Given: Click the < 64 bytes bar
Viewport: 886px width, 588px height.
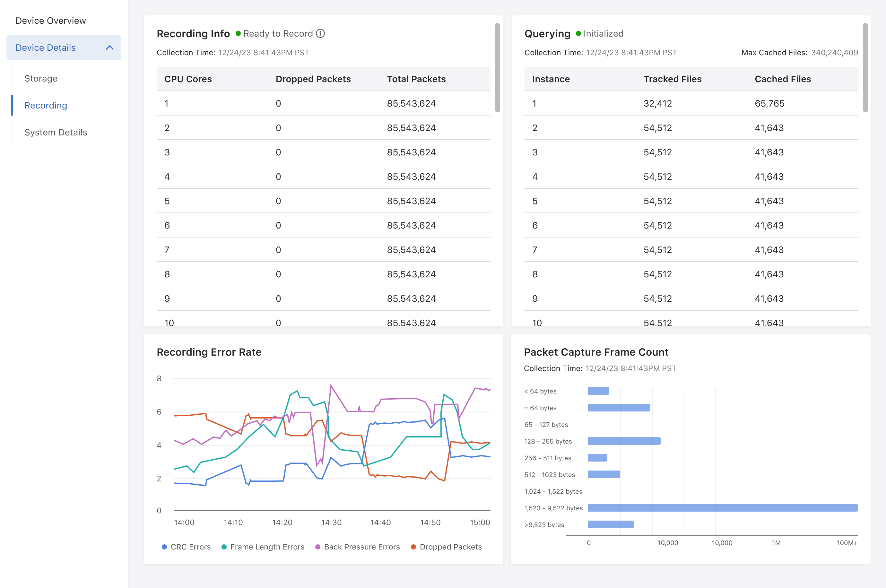Looking at the screenshot, I should tap(598, 391).
